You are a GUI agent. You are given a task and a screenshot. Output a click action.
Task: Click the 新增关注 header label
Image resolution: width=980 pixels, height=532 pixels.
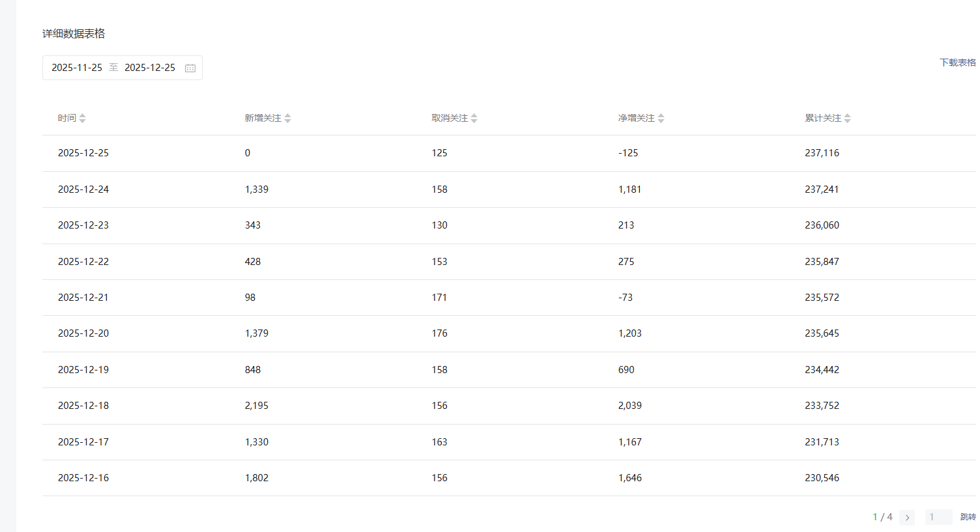(263, 118)
